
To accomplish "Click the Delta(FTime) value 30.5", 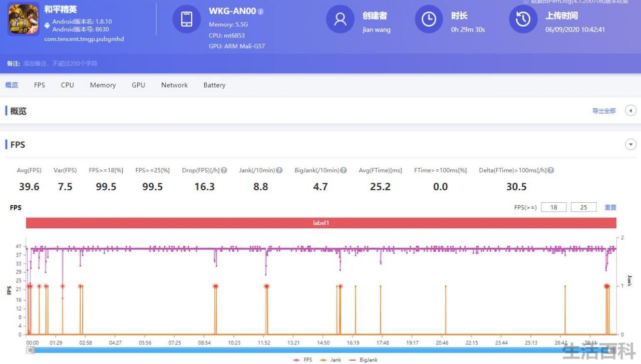I will [x=516, y=187].
